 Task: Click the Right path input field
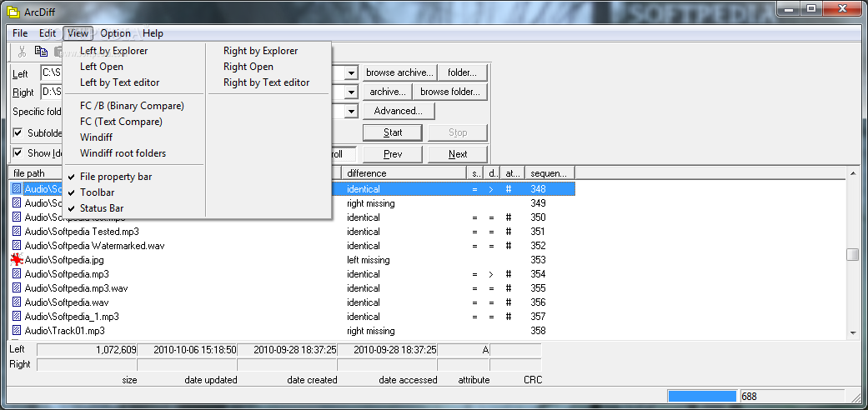click(199, 92)
